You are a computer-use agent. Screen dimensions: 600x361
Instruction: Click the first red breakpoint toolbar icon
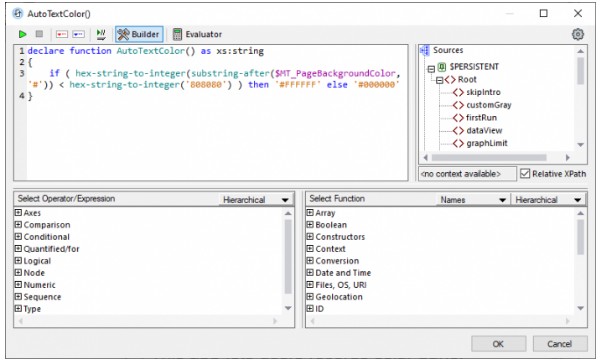tap(62, 34)
